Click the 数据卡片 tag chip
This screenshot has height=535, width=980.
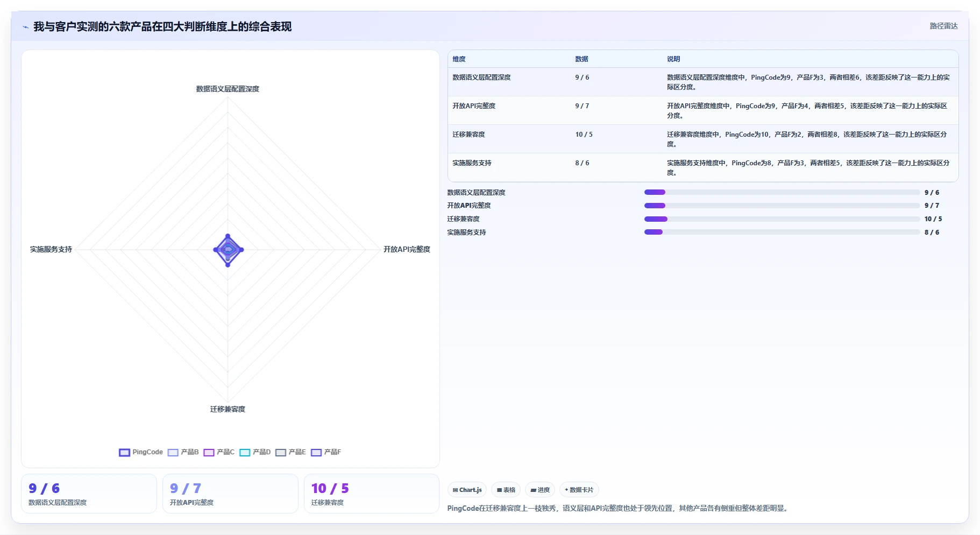(x=579, y=490)
